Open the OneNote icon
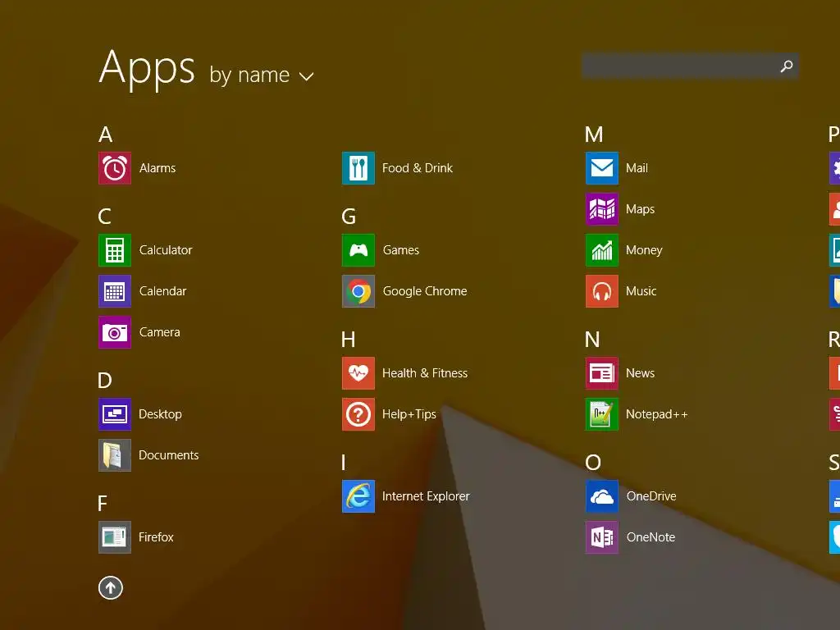Screen dimensions: 840x630 [602, 537]
